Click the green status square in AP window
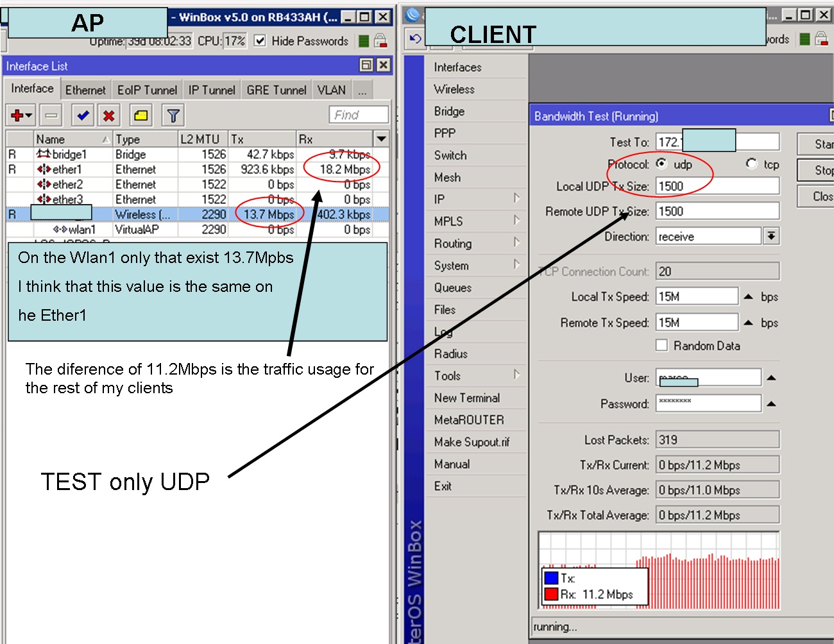 (x=364, y=41)
